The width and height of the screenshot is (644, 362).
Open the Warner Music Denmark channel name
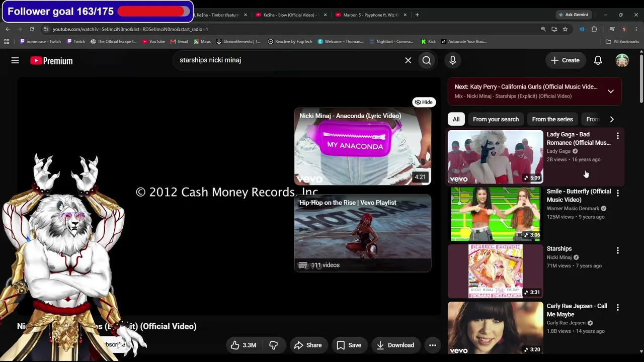click(573, 208)
